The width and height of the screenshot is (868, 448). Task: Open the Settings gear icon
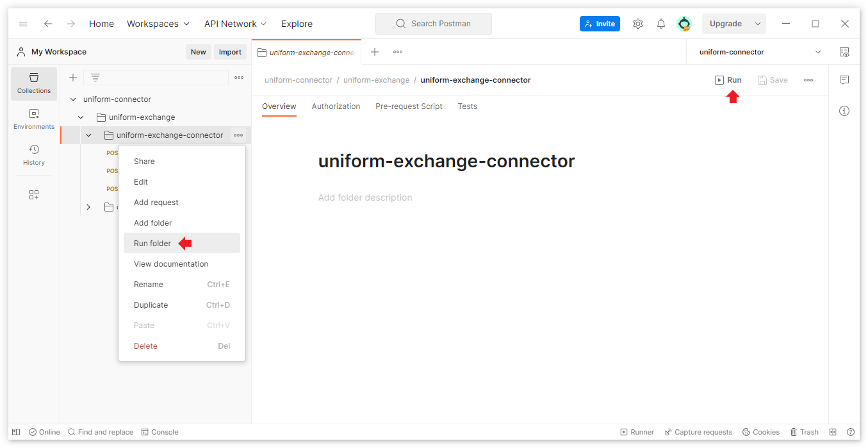point(637,24)
